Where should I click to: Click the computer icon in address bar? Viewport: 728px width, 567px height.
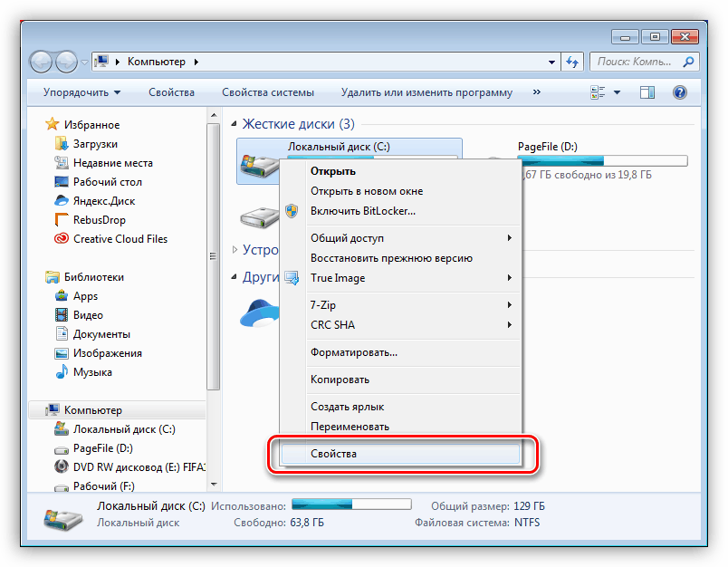(101, 62)
